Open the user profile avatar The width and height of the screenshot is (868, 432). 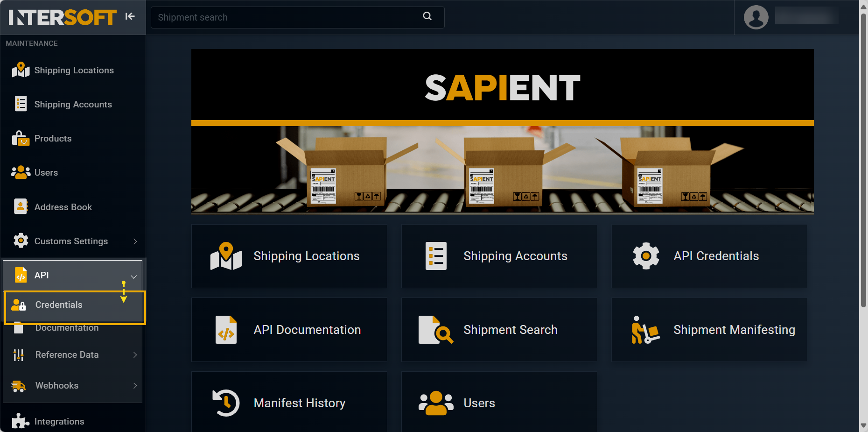click(756, 17)
